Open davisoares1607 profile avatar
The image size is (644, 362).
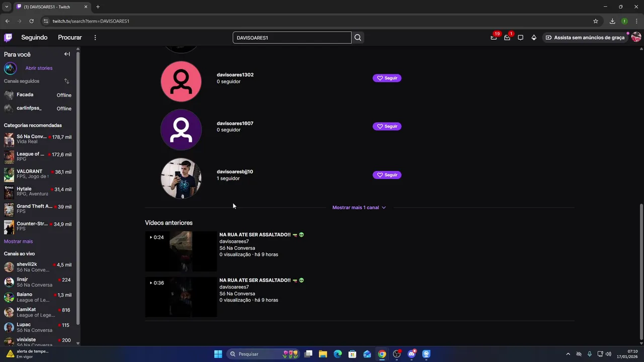click(181, 130)
